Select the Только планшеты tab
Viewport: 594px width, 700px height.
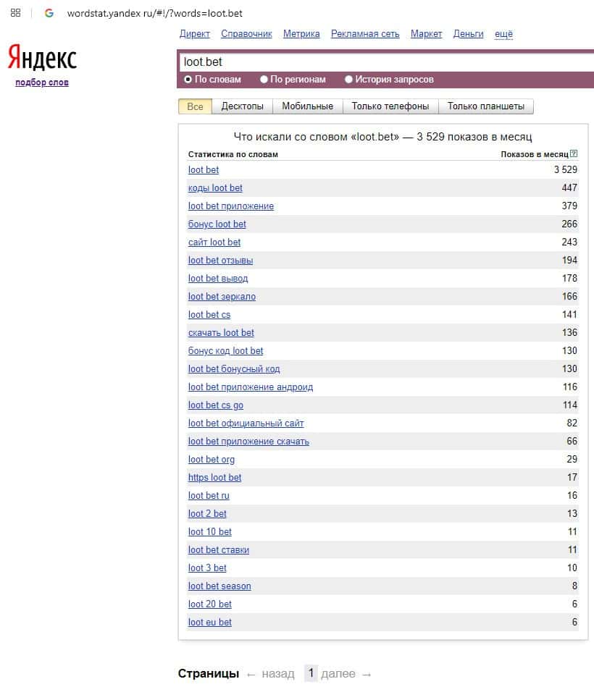point(485,106)
